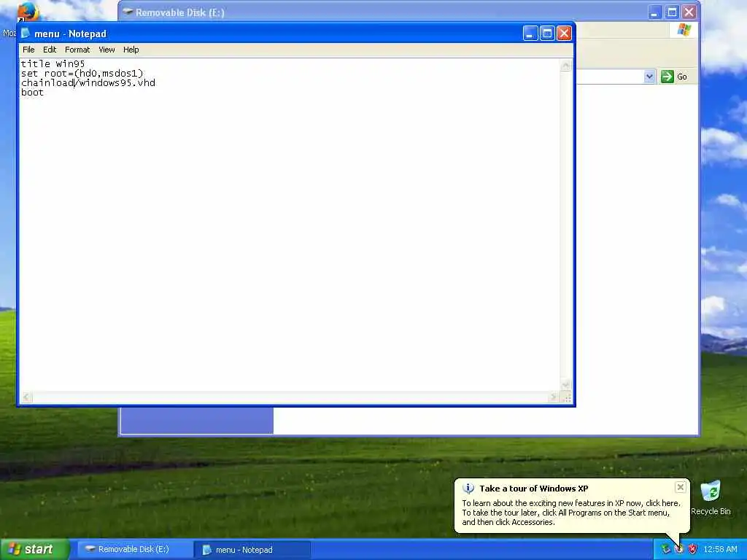The width and height of the screenshot is (747, 560).
Task: Switch to menu - Notepad taskbar button
Action: click(x=252, y=550)
